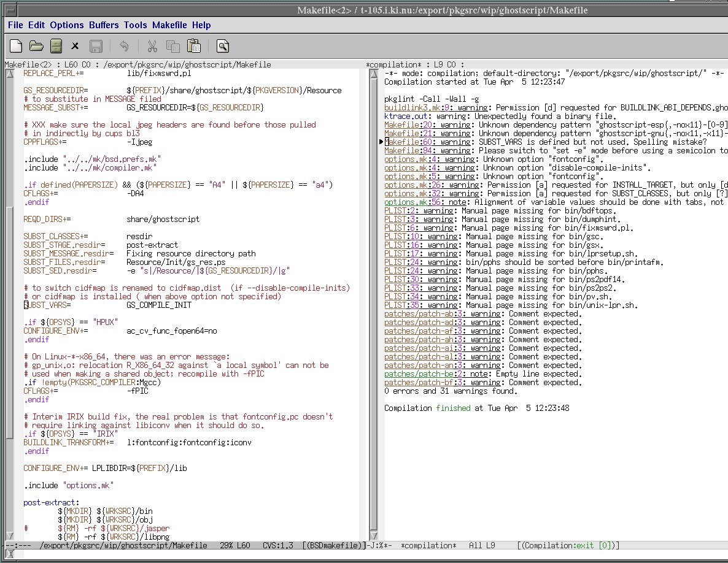Open the Buffers menu

(104, 25)
